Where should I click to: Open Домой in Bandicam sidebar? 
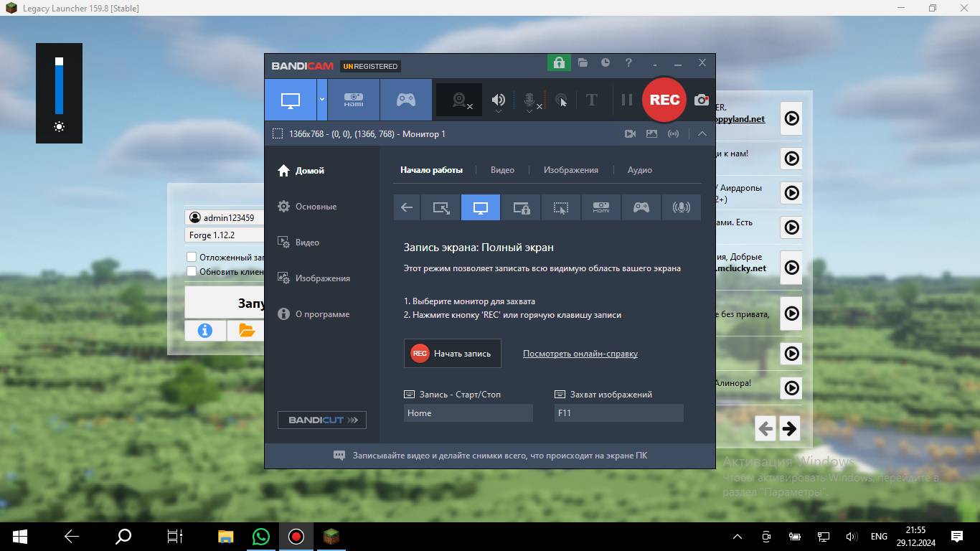click(301, 171)
